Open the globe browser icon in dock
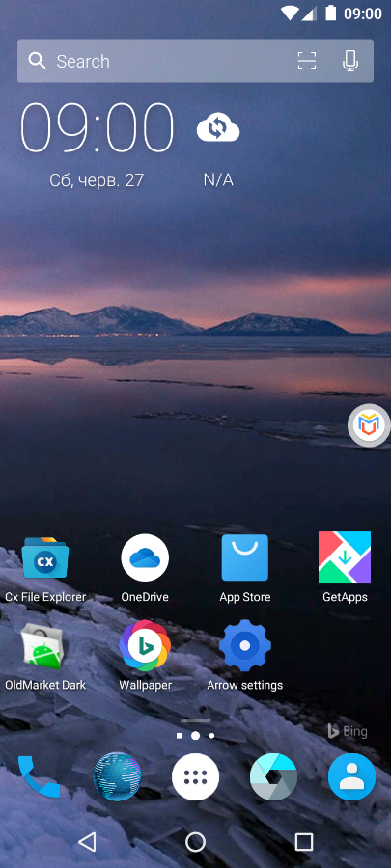This screenshot has width=391, height=868. (x=117, y=776)
